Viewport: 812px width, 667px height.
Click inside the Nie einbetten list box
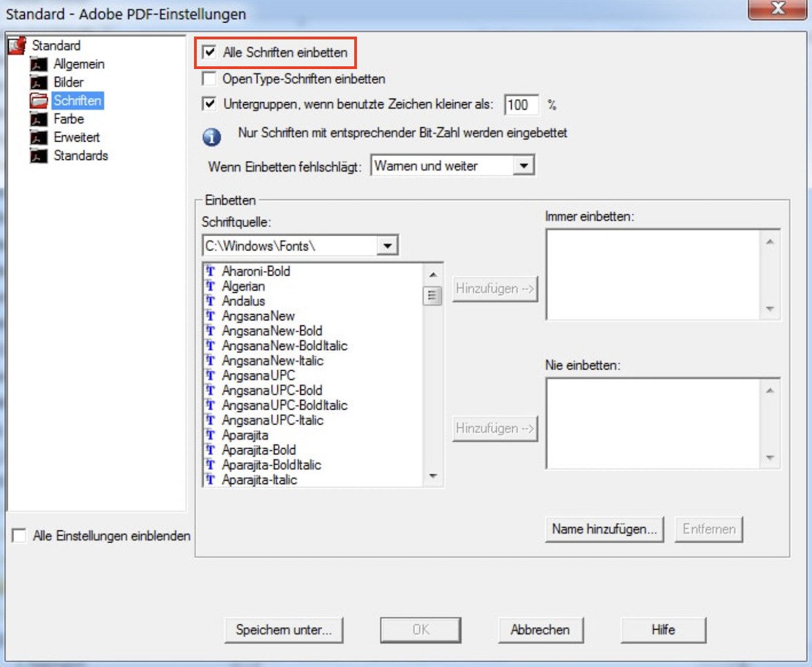point(652,423)
